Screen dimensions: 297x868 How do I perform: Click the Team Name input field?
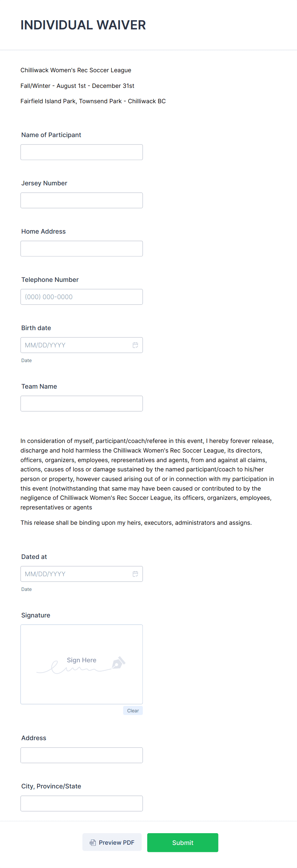pos(81,403)
